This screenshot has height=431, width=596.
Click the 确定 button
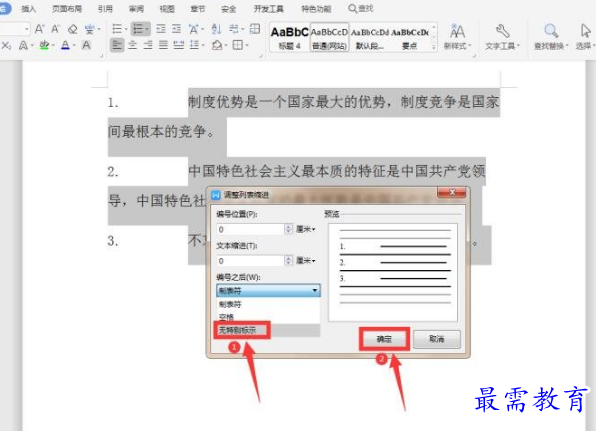384,339
